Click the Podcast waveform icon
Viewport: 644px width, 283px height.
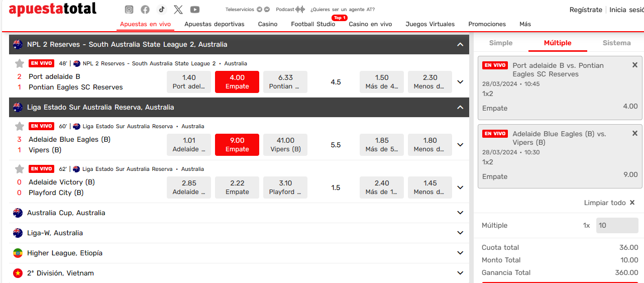point(300,10)
